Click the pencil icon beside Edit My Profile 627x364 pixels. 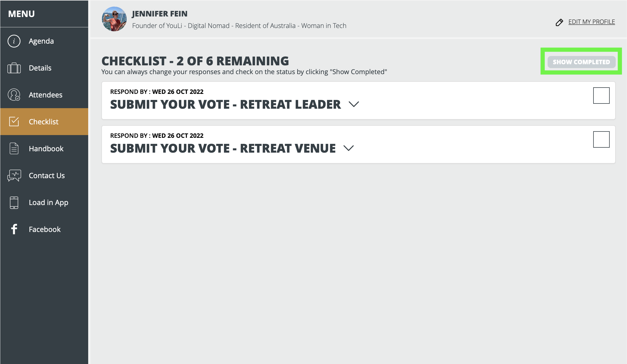559,22
